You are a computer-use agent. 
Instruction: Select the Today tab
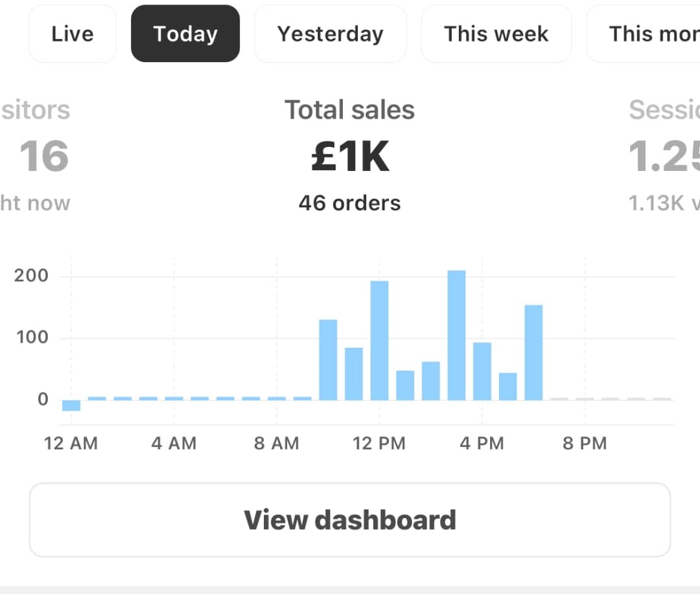pos(185,34)
